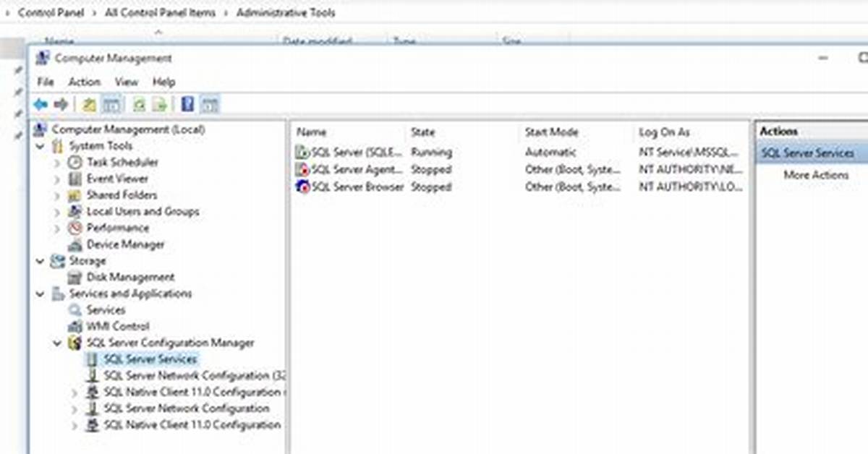Click the Performance monitor icon in tree
Screen dimensions: 868x454
pyautogui.click(x=75, y=228)
